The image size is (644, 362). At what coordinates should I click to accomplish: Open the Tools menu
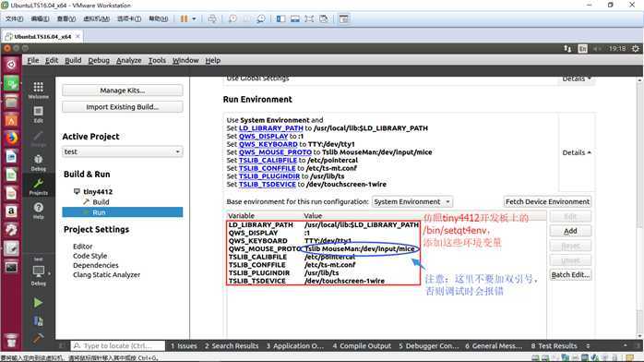[157, 60]
